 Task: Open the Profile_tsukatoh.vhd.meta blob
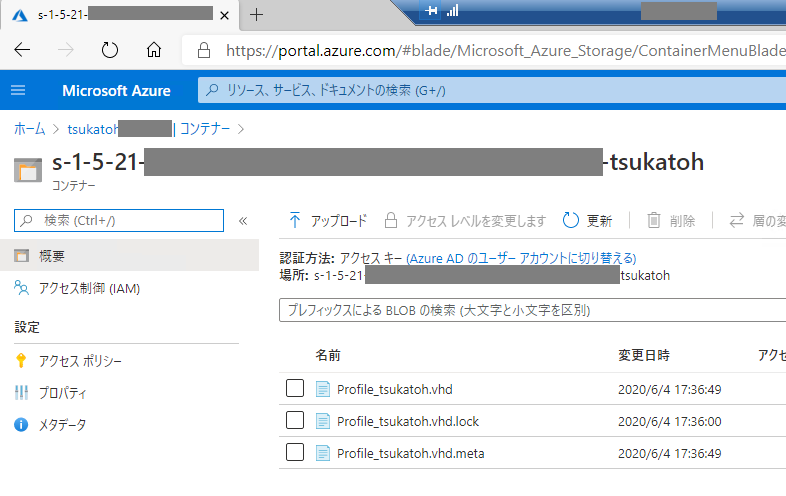(411, 454)
